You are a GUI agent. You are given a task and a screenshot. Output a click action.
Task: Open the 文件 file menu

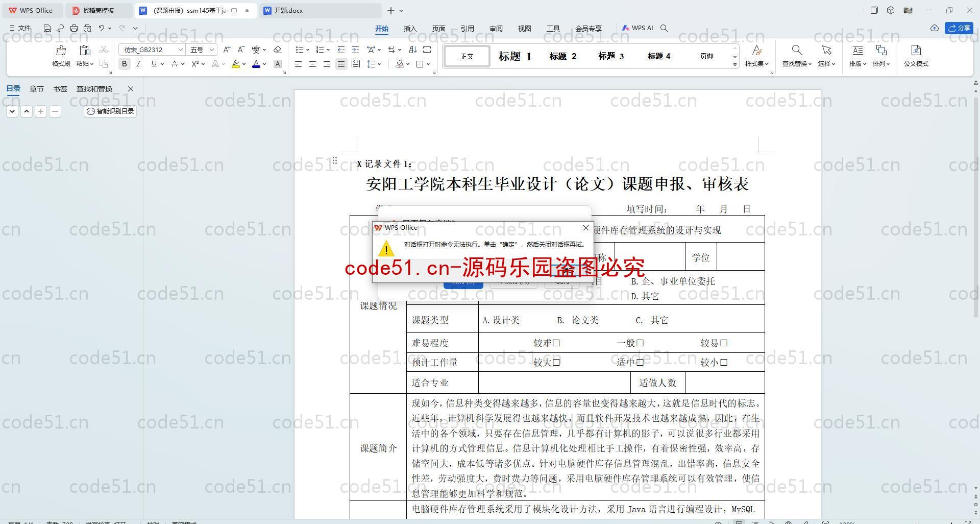[20, 28]
